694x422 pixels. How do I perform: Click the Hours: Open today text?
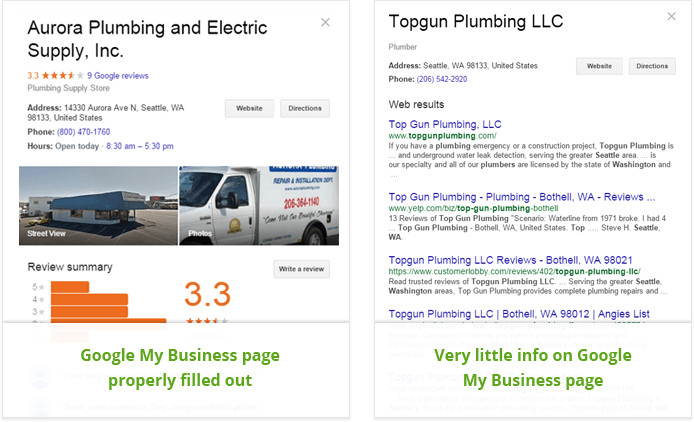point(63,146)
